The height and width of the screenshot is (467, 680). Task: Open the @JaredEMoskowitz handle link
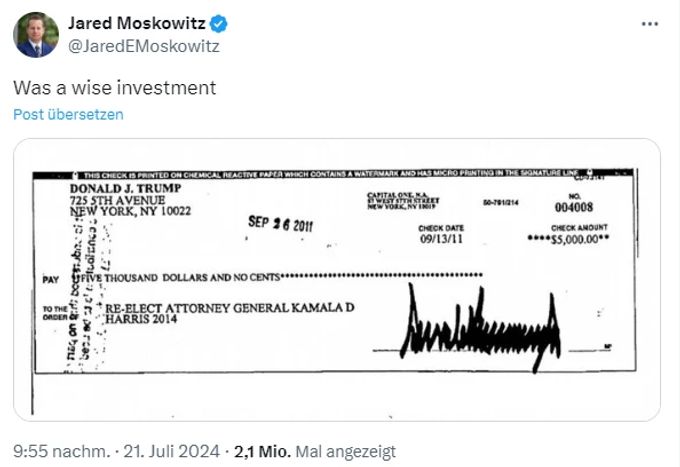pos(144,46)
